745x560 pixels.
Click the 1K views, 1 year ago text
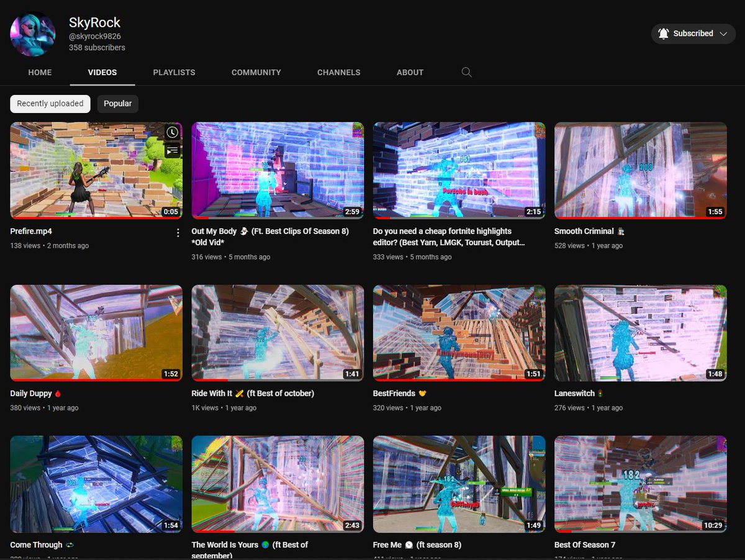click(x=224, y=409)
